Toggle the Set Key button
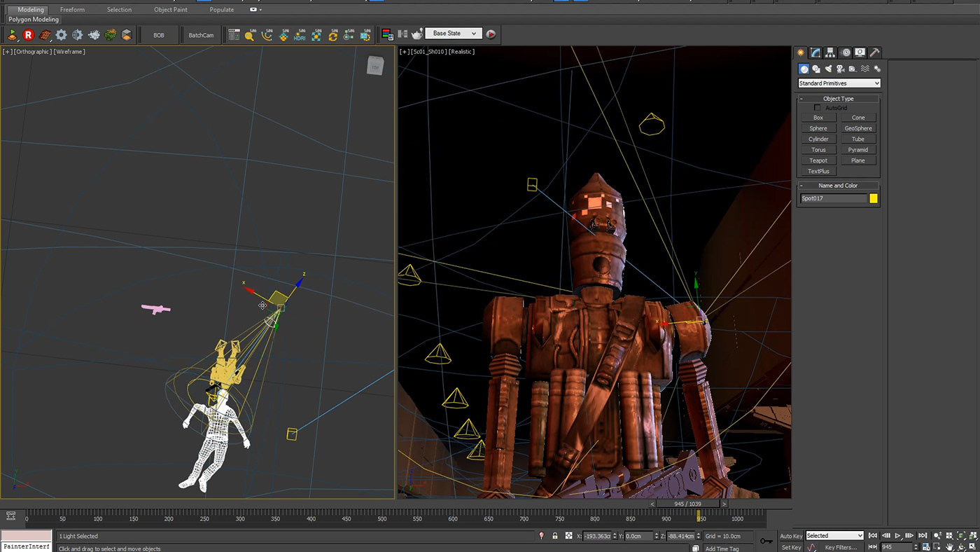The height and width of the screenshot is (552, 980). point(791,547)
